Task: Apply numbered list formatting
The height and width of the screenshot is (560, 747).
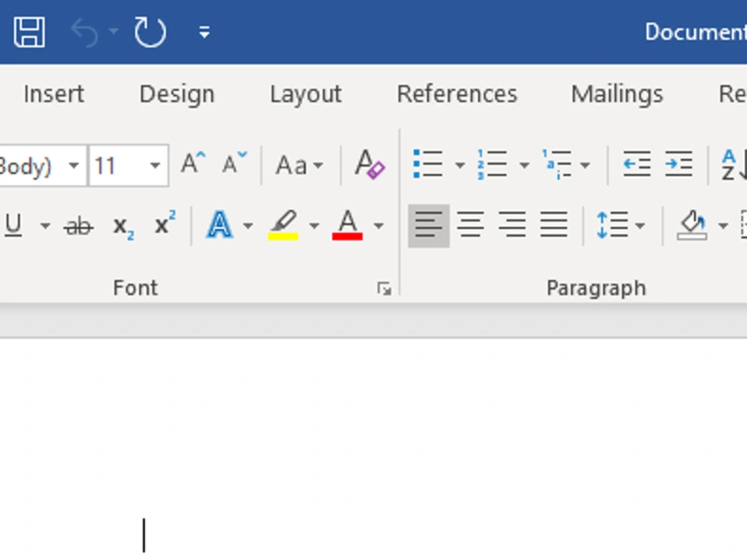Action: (x=492, y=164)
